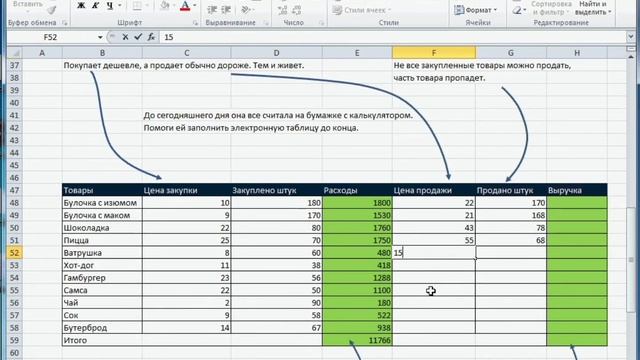
Task: Click increase decimal places icon
Action: click(282, 10)
